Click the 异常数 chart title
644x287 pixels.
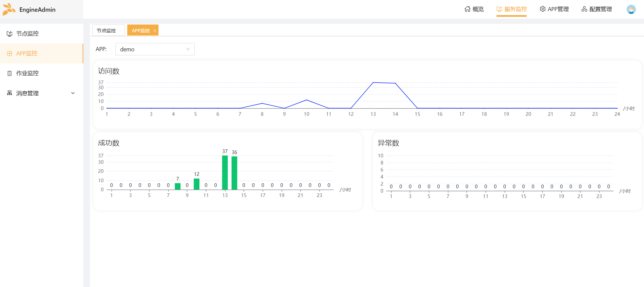pos(388,143)
